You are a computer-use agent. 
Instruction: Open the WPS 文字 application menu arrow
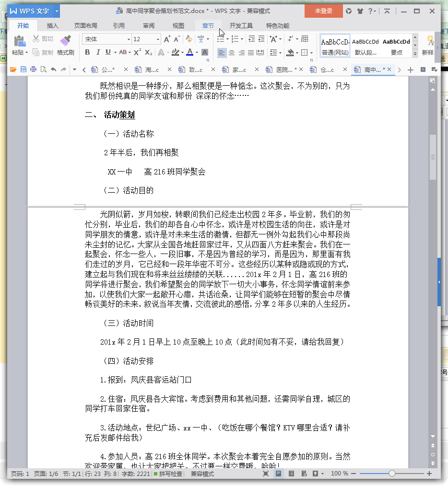pyautogui.click(x=57, y=11)
